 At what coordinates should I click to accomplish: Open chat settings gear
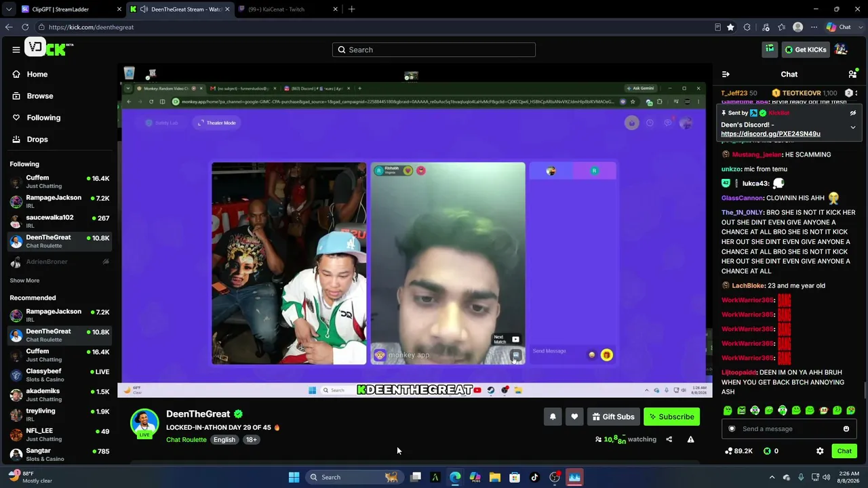click(820, 451)
